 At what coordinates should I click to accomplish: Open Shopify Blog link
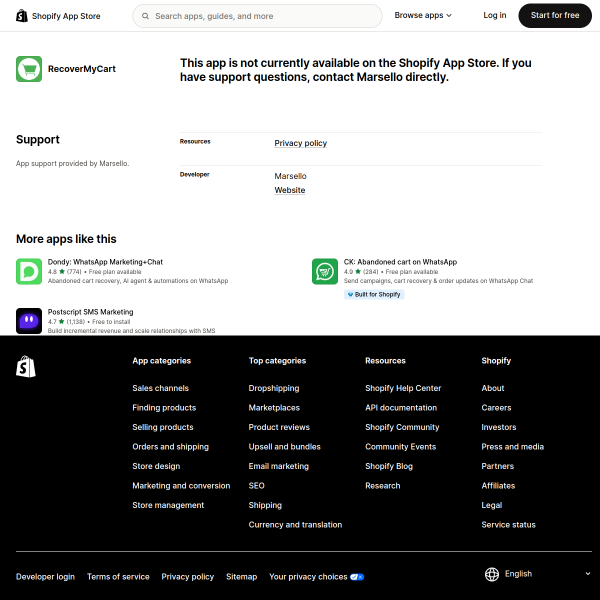(389, 466)
